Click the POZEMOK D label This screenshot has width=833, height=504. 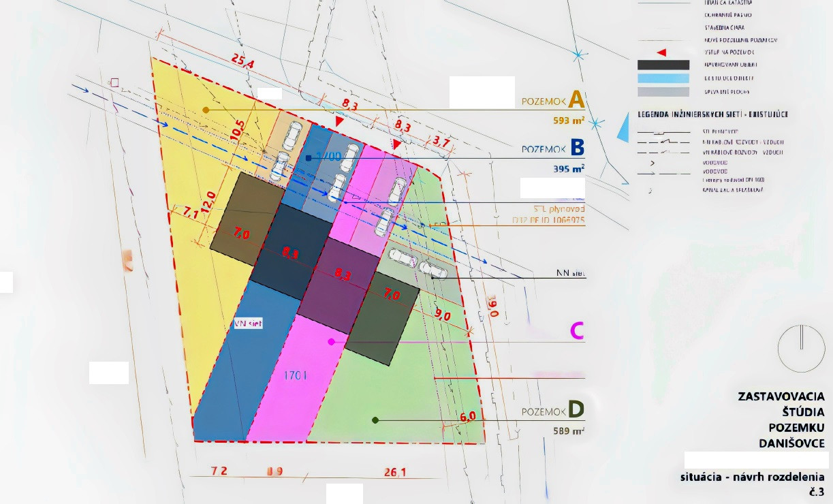(552, 411)
